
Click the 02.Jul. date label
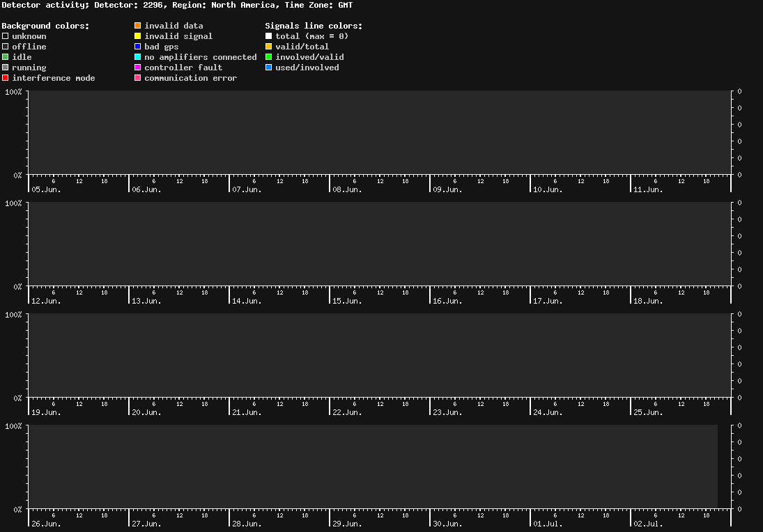pos(648,524)
